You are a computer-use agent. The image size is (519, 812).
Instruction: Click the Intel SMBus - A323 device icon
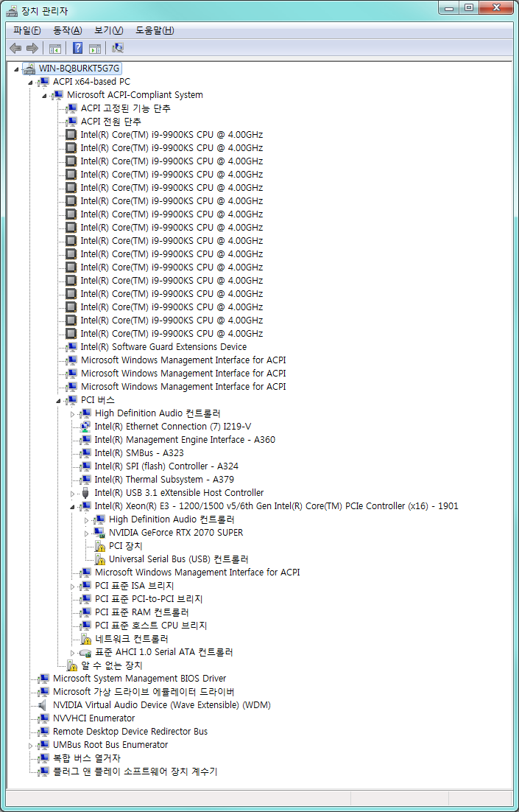point(86,453)
